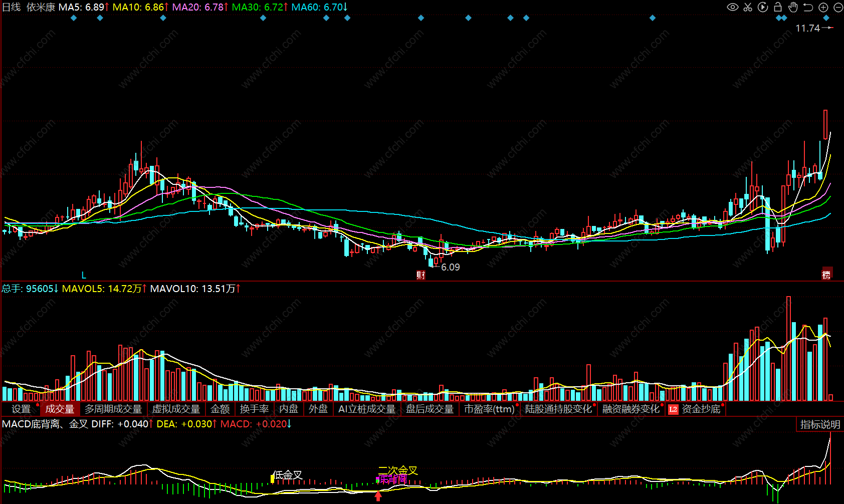Start the chart replay playback tool
The width and height of the screenshot is (844, 504).
763,7
